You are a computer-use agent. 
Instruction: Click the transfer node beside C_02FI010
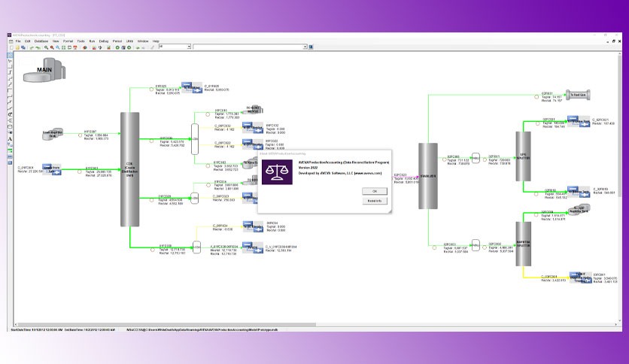[x=579, y=192]
